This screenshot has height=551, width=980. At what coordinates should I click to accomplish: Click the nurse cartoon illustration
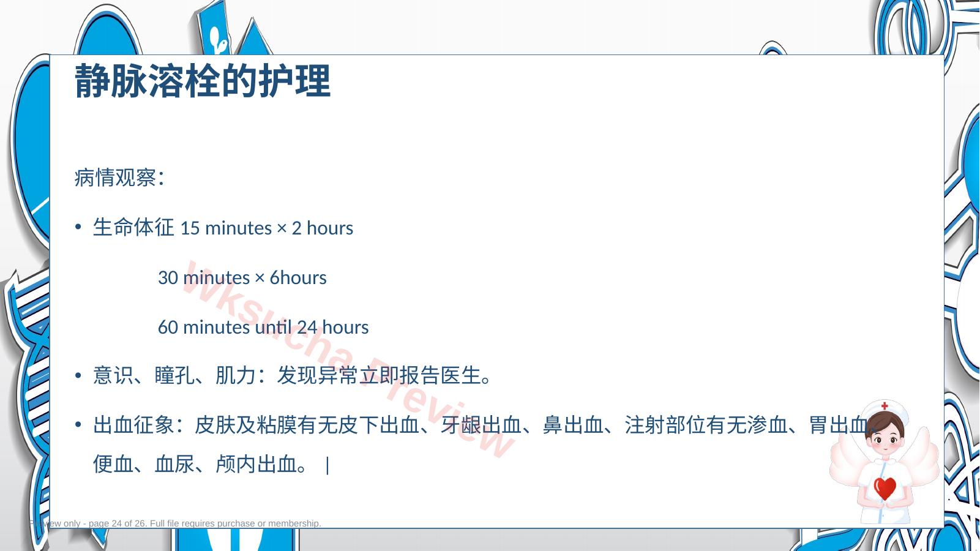click(884, 462)
